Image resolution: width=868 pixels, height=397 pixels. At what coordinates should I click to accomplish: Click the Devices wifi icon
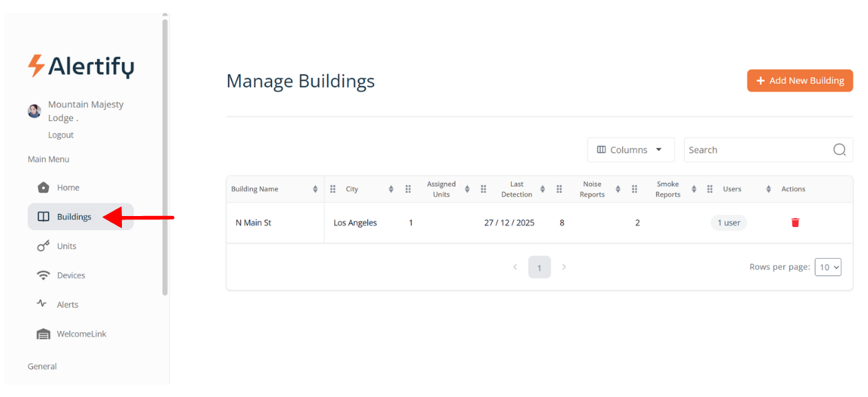(43, 275)
